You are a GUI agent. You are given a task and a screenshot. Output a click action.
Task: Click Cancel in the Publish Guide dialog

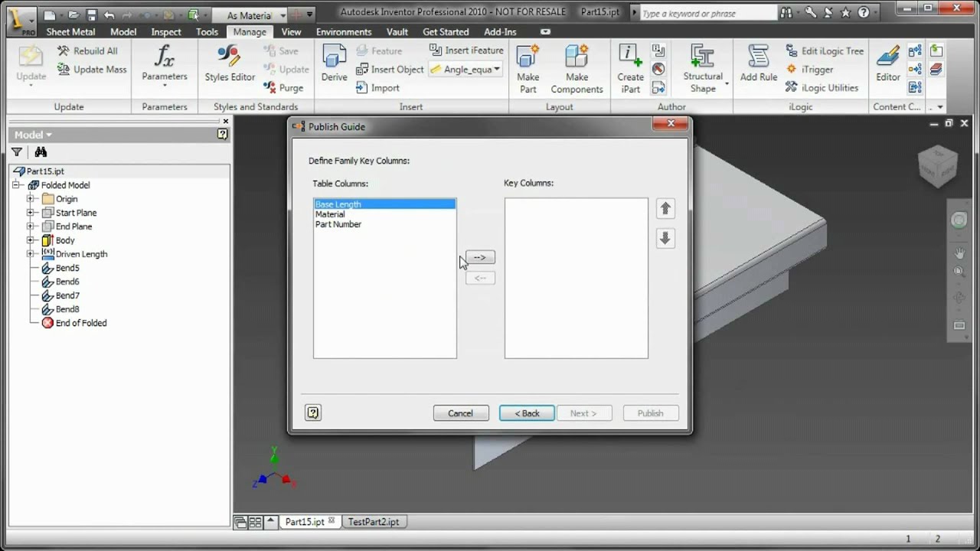(460, 413)
